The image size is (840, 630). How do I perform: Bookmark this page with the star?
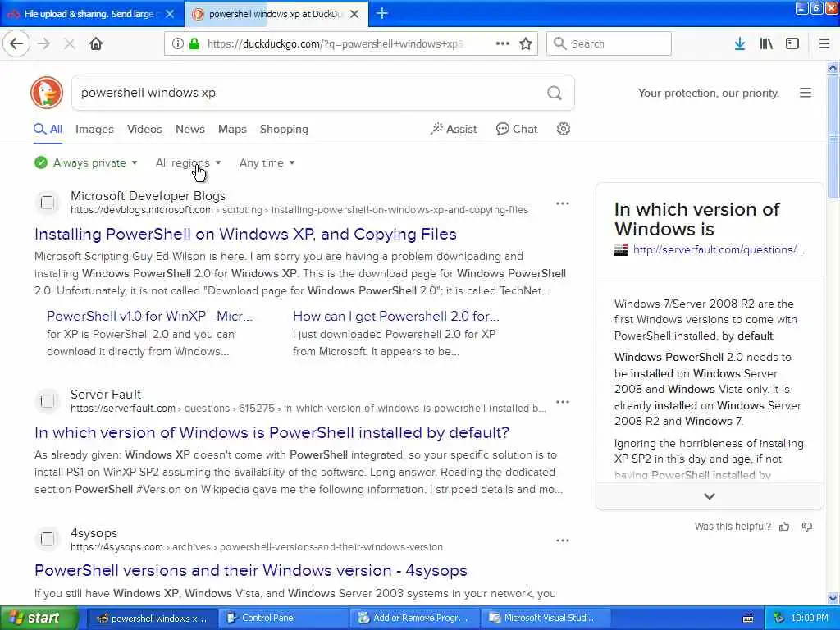point(526,44)
